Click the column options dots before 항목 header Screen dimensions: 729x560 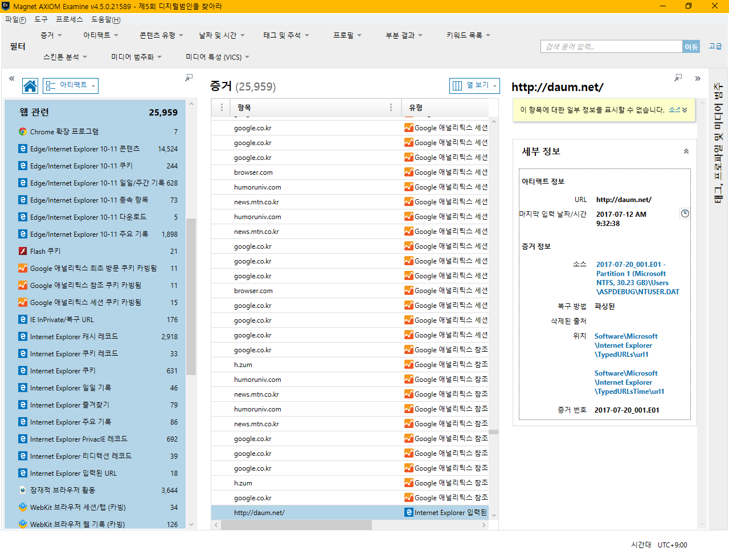[222, 107]
